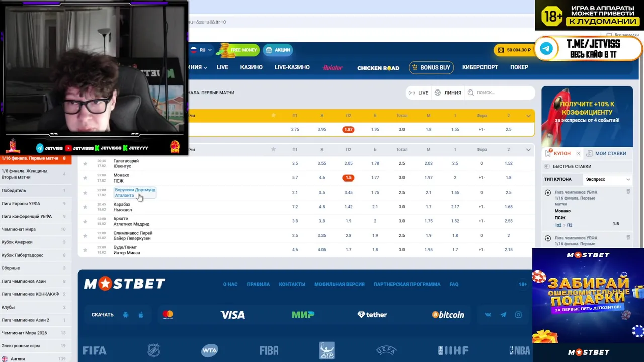Switch to the ЛИНИЯ filter tab
The image size is (644, 362).
coord(448,93)
